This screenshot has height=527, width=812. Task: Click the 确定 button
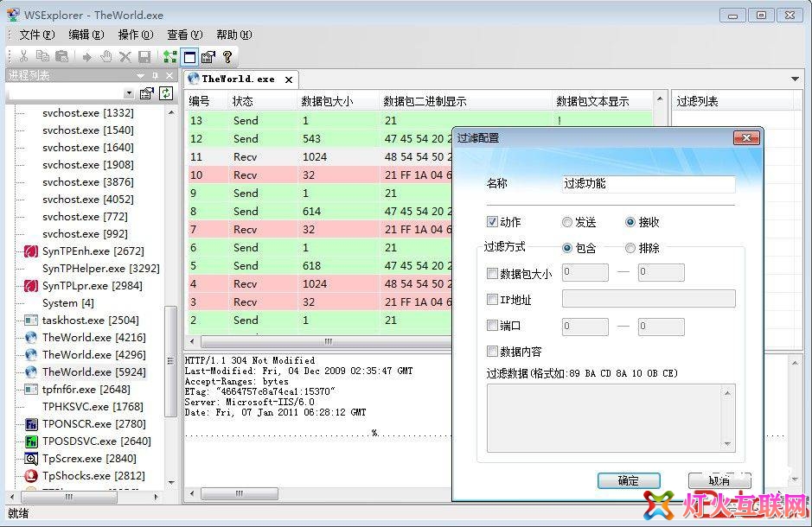629,480
